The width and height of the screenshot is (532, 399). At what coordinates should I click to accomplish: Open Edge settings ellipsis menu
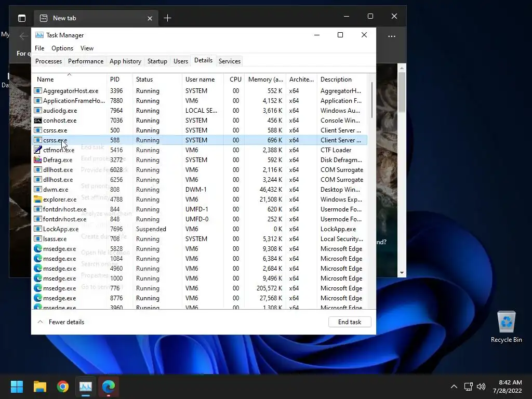392,36
